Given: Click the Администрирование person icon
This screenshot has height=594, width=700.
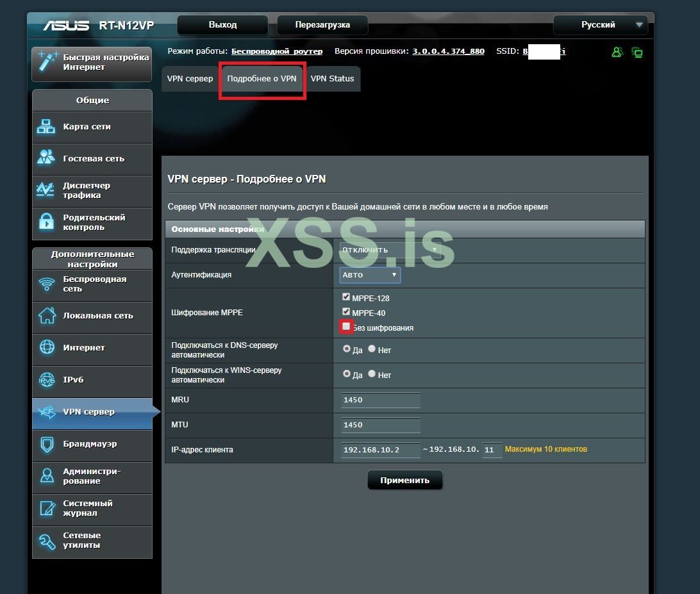Looking at the screenshot, I should 47,475.
